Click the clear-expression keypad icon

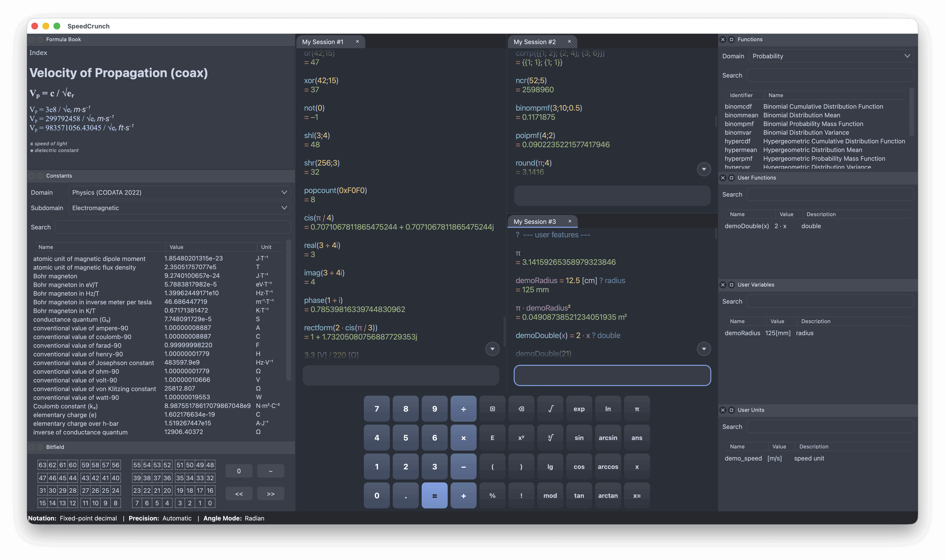[x=492, y=409]
